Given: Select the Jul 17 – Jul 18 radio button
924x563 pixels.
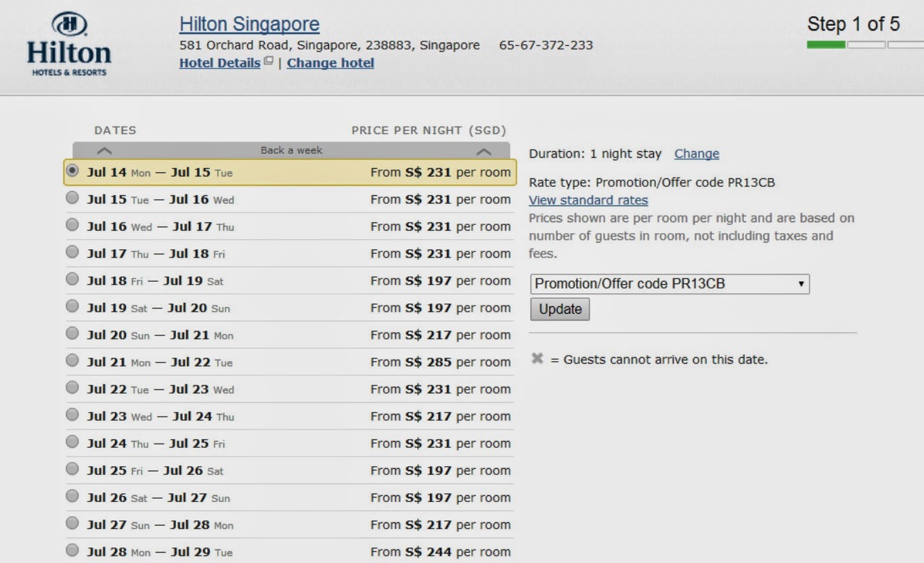Looking at the screenshot, I should [x=72, y=252].
